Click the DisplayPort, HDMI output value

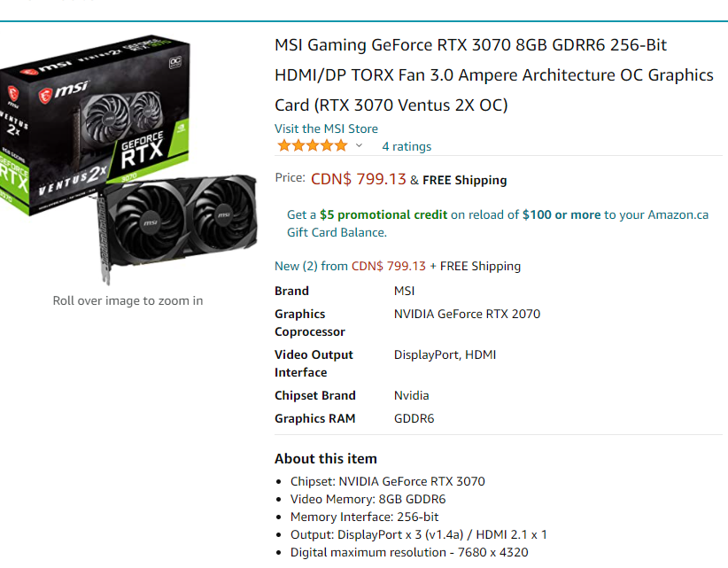pos(445,354)
